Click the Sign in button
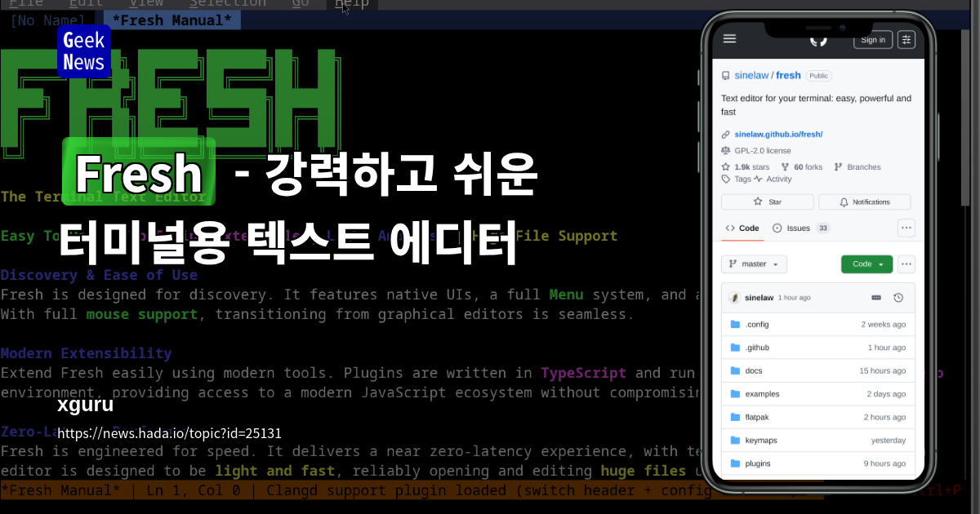The height and width of the screenshot is (514, 980). coord(872,39)
